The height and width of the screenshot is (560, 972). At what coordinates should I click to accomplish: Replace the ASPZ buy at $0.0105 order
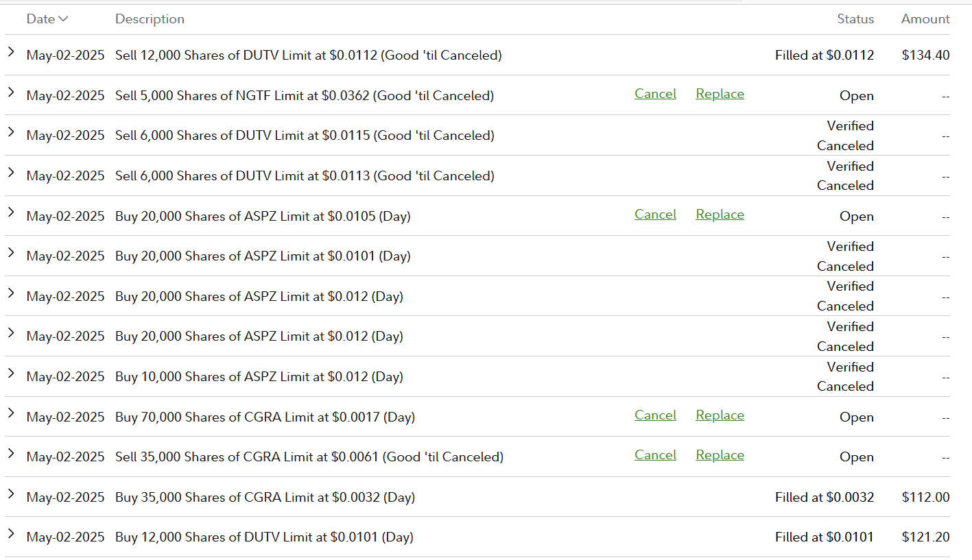[720, 215]
